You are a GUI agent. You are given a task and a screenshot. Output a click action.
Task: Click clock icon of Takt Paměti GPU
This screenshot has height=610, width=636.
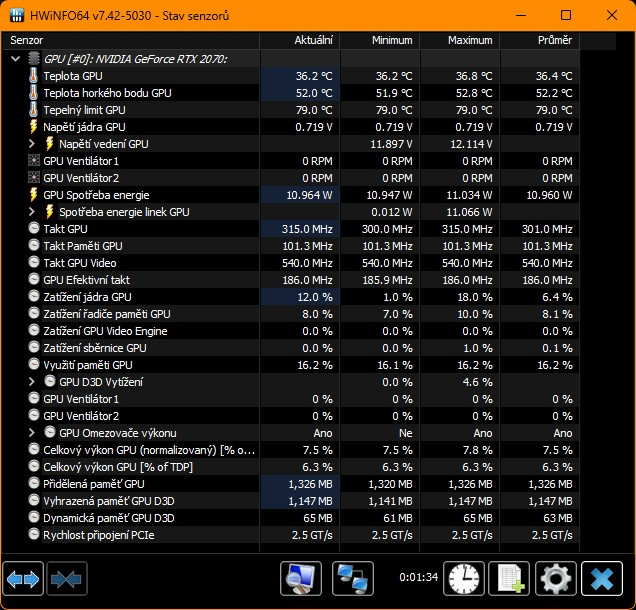[34, 245]
